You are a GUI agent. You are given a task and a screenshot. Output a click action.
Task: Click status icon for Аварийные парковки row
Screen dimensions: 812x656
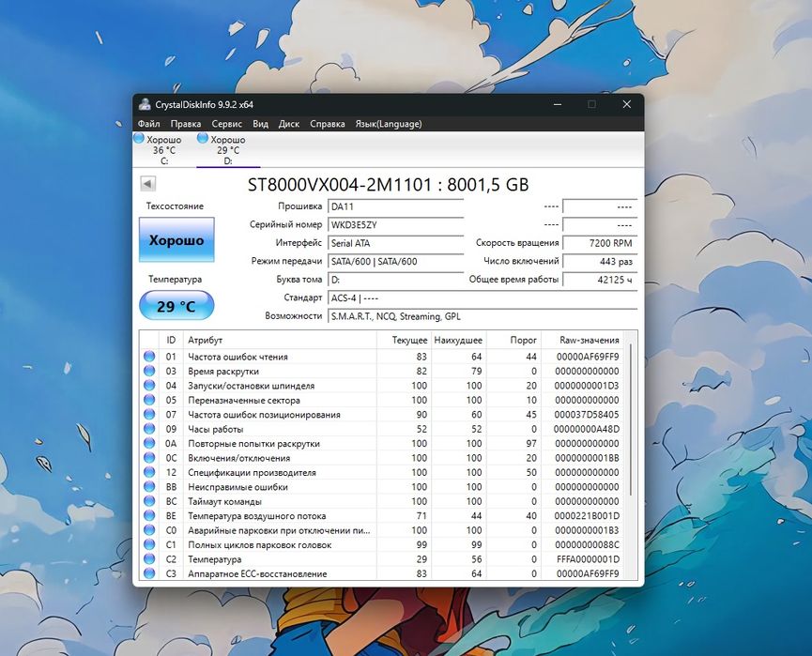coord(149,530)
